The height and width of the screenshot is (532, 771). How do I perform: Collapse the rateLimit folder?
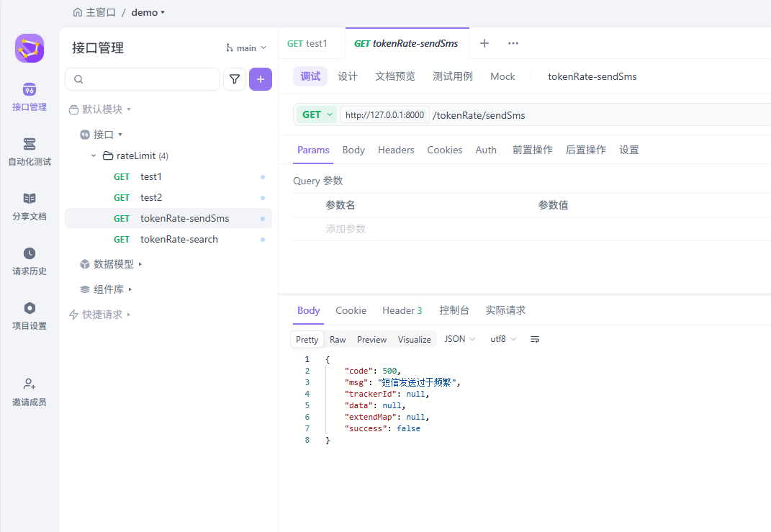tap(94, 155)
